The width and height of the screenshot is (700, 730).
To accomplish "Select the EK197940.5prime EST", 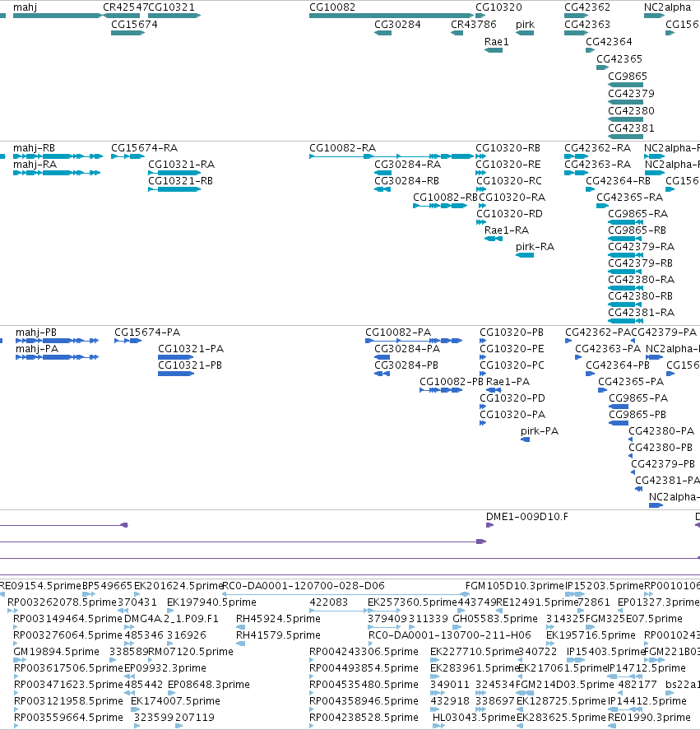I will pyautogui.click(x=170, y=611).
